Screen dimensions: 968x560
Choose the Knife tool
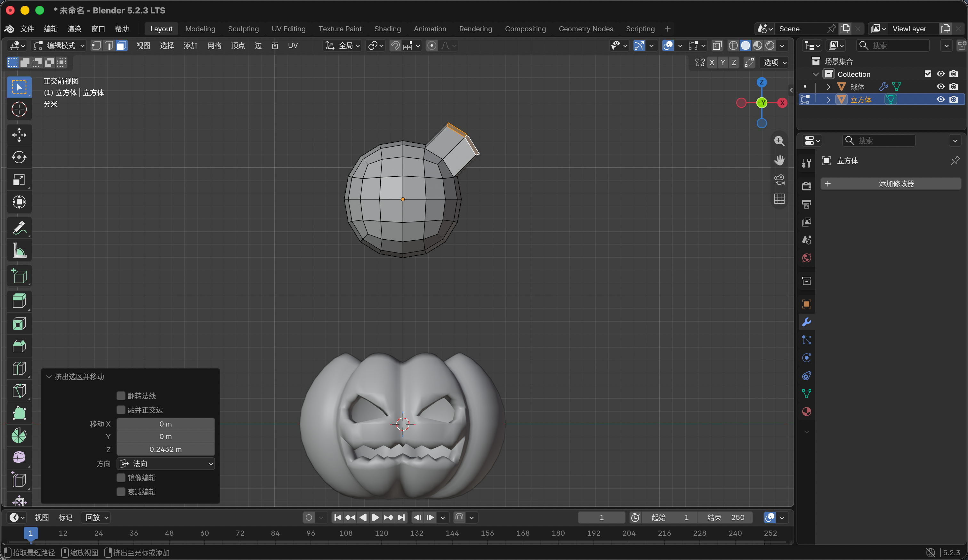pyautogui.click(x=19, y=391)
